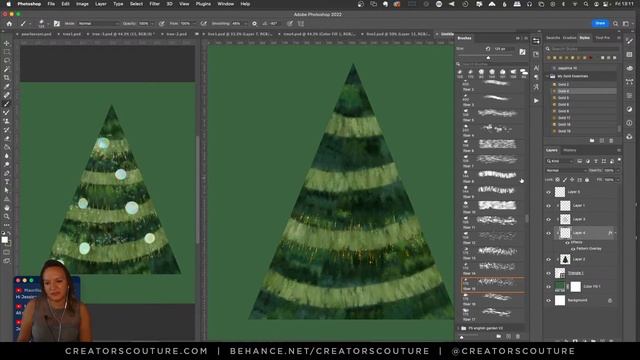Viewport: 640px width, 360px height.
Task: Open the Actions play icon in the dock
Action: tap(536, 100)
